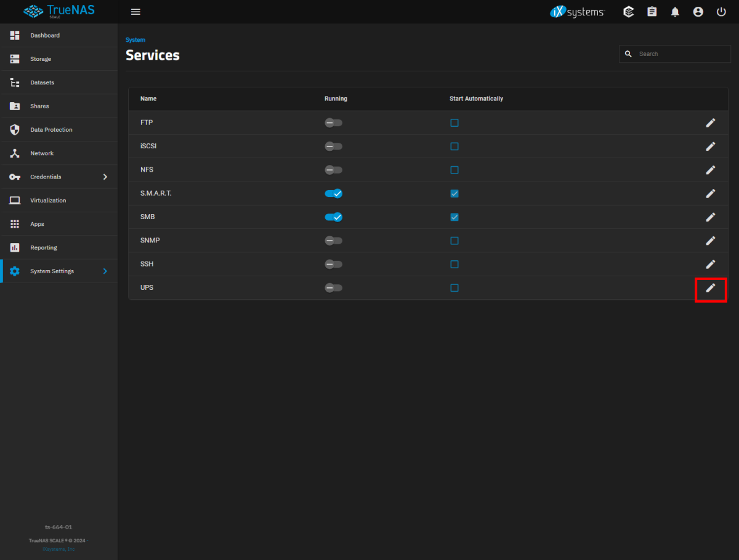
Task: Open the Power menu icon
Action: coord(721,12)
